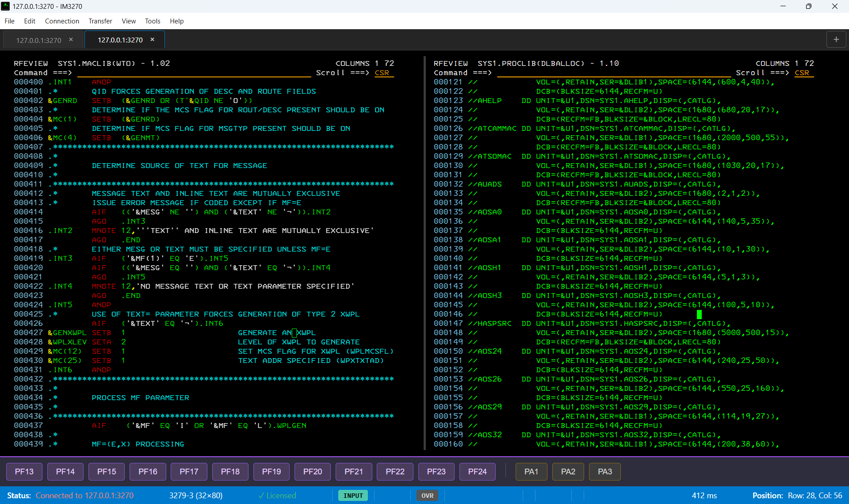Click the 'SYS1.PROCLIB(DLBALLOC)' header text

click(531, 63)
